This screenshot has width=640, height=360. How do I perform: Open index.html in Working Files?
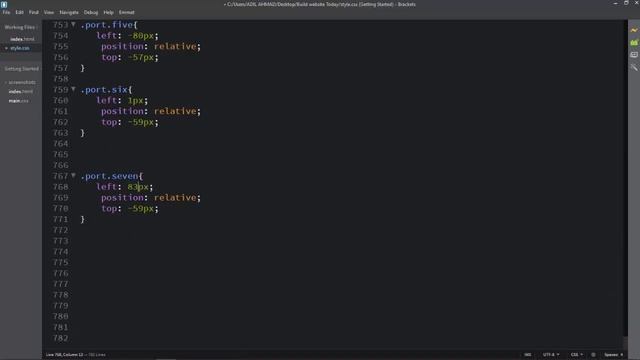[x=22, y=39]
